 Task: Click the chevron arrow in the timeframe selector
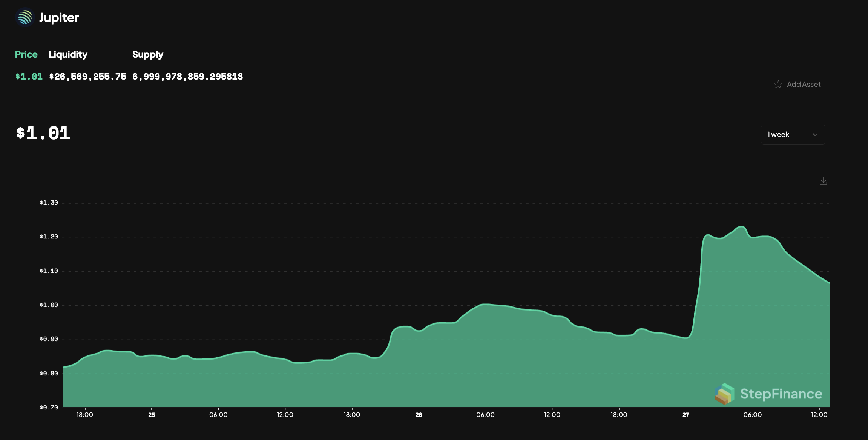click(815, 135)
